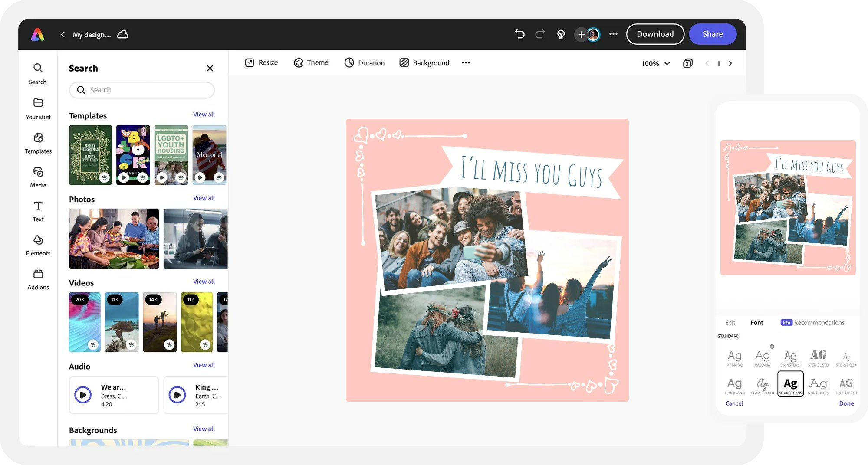
Task: Switch to the Edit tab on phone
Action: tap(730, 323)
